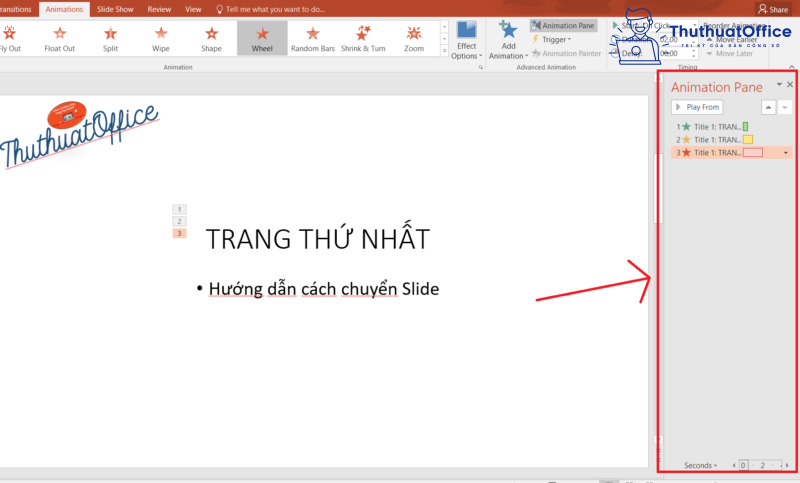The image size is (800, 483).
Task: Apply the Split animation effect
Action: coord(110,39)
